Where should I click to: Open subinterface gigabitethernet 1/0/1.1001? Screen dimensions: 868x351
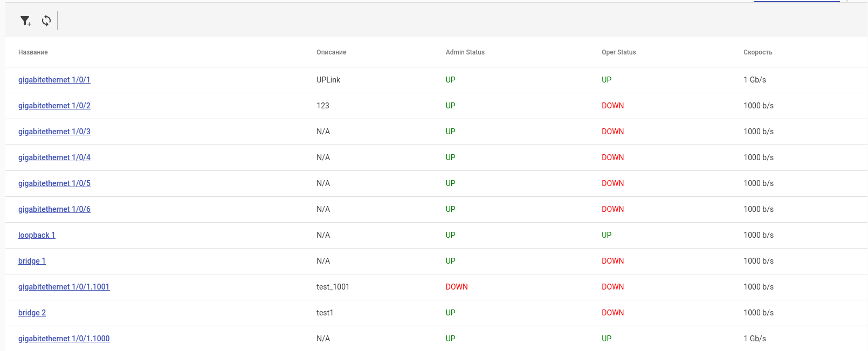[64, 287]
